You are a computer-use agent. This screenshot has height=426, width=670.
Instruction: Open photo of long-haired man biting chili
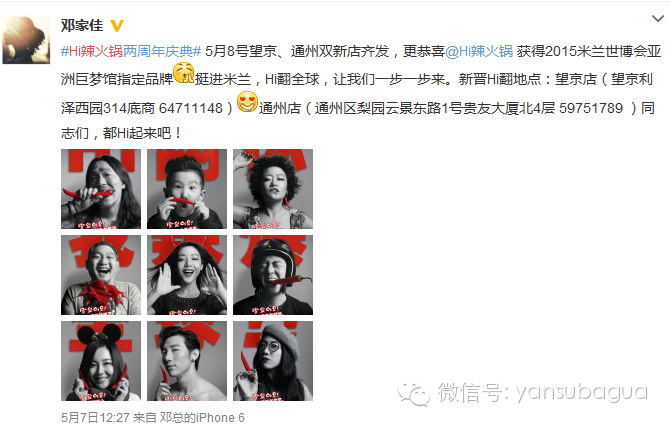point(101,189)
